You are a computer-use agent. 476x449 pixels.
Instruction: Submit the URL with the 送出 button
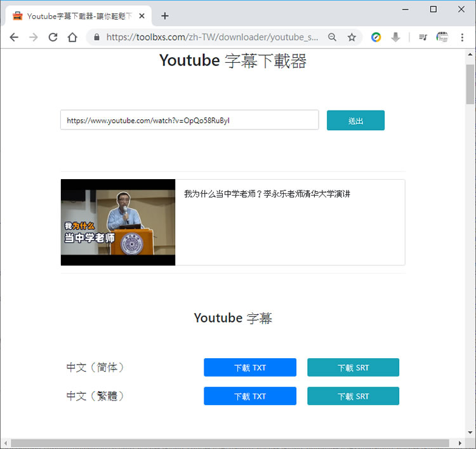(355, 120)
